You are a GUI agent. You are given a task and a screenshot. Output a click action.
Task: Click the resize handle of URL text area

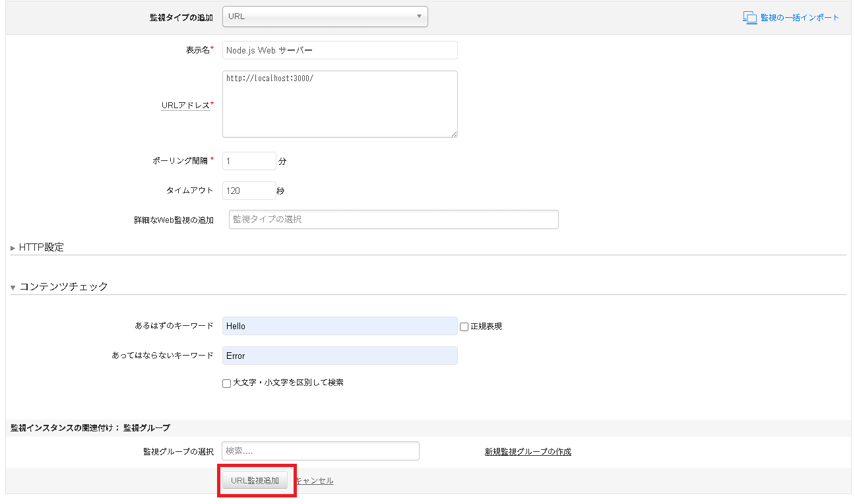(x=454, y=134)
